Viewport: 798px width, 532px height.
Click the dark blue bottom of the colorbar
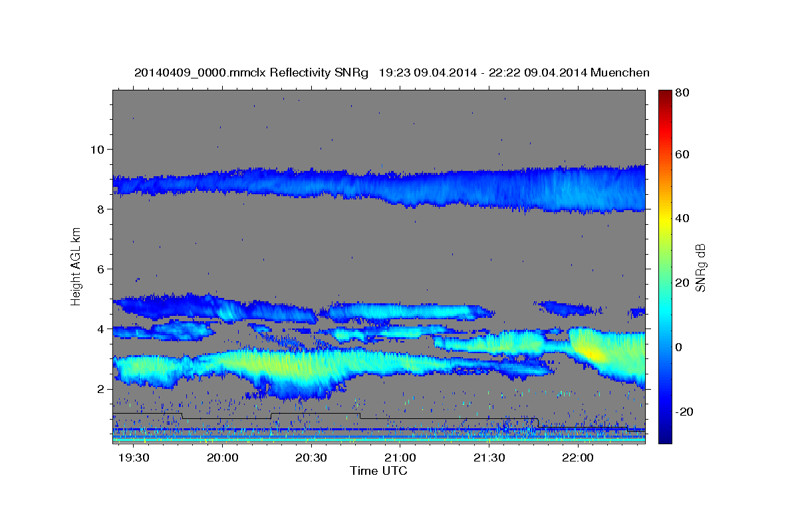[x=664, y=436]
